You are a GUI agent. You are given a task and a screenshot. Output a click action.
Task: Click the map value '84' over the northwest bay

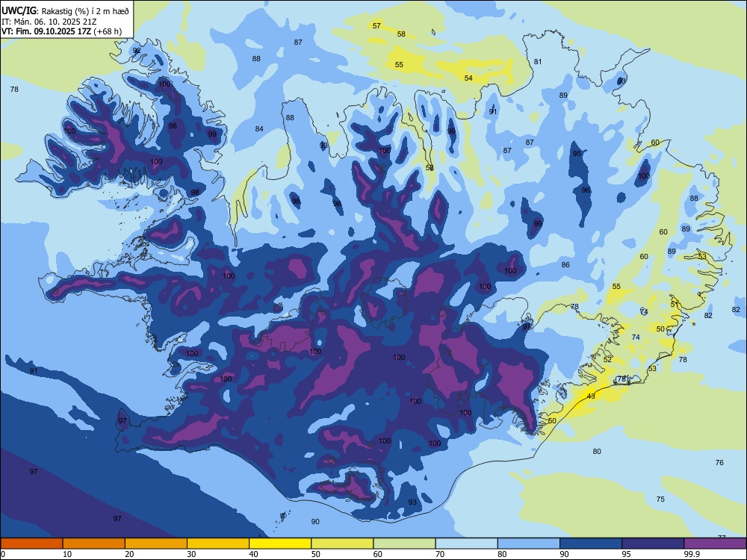pyautogui.click(x=259, y=128)
